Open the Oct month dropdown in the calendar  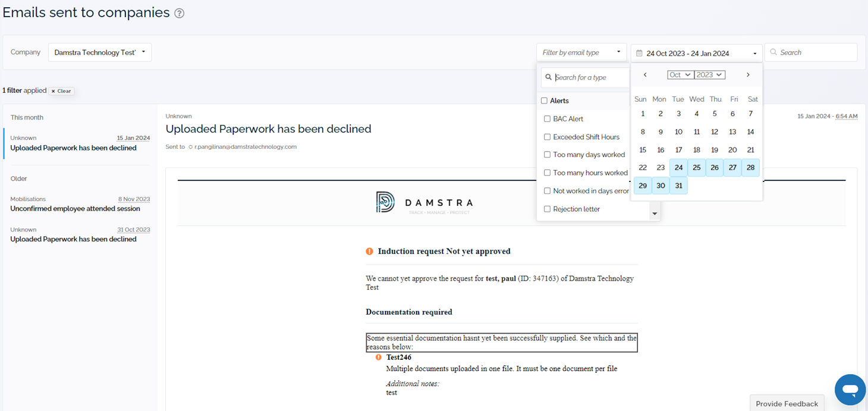(680, 74)
